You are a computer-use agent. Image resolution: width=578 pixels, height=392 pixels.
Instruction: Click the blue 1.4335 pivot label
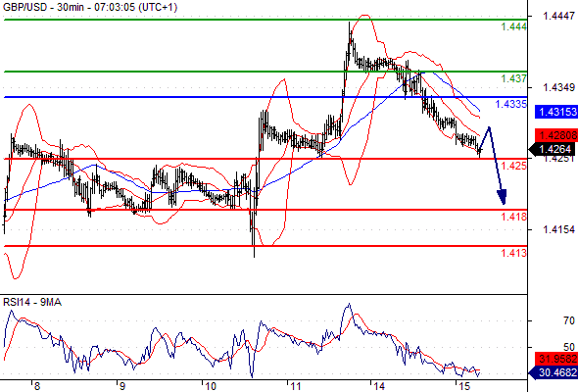(x=511, y=104)
